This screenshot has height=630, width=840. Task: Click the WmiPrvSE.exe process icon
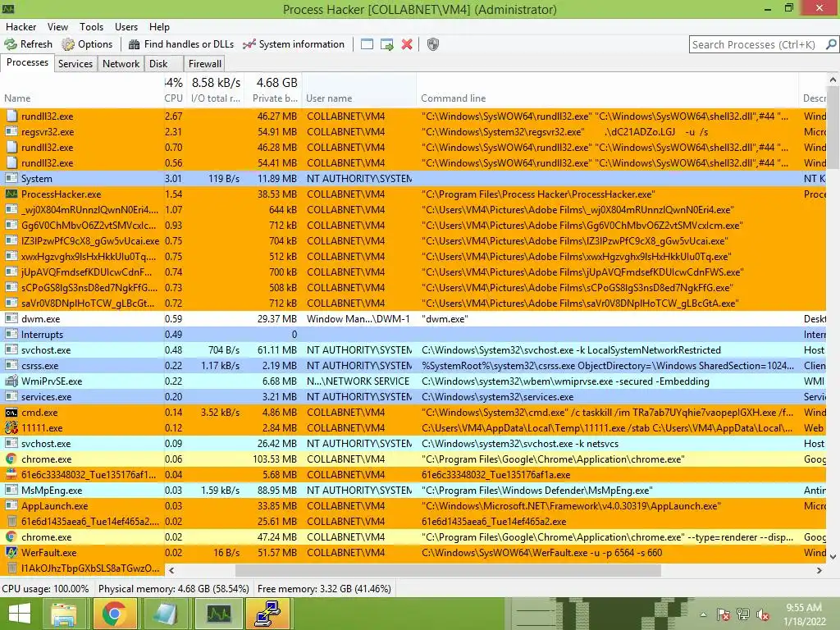tap(11, 381)
